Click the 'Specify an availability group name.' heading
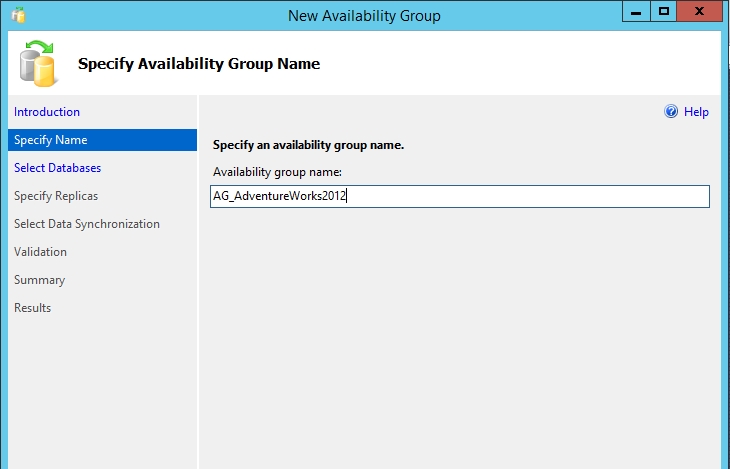This screenshot has height=469, width=730. [x=308, y=145]
